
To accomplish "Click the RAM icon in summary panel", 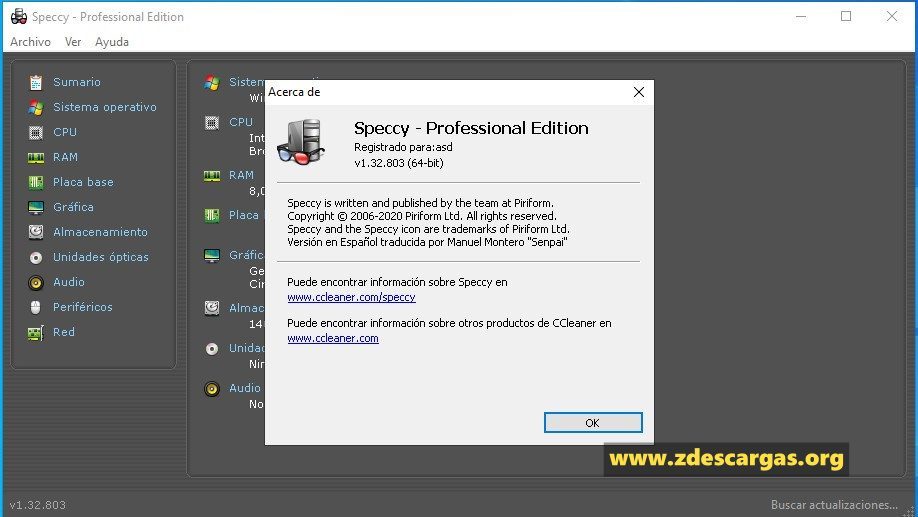I will click(x=212, y=176).
